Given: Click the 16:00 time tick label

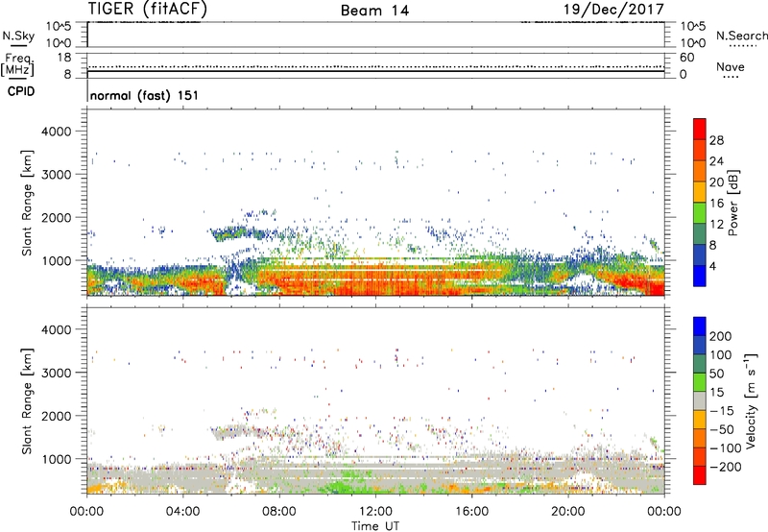Looking at the screenshot, I should pyautogui.click(x=471, y=512).
